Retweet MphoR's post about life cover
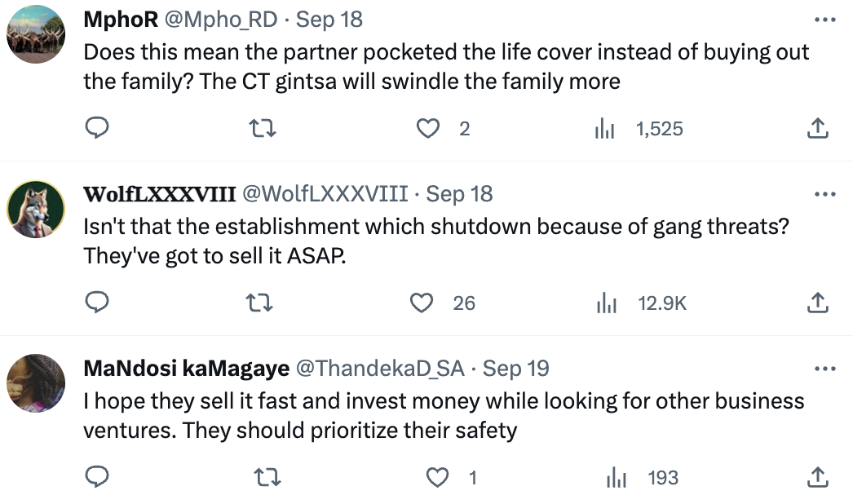This screenshot has height=504, width=853. click(263, 129)
